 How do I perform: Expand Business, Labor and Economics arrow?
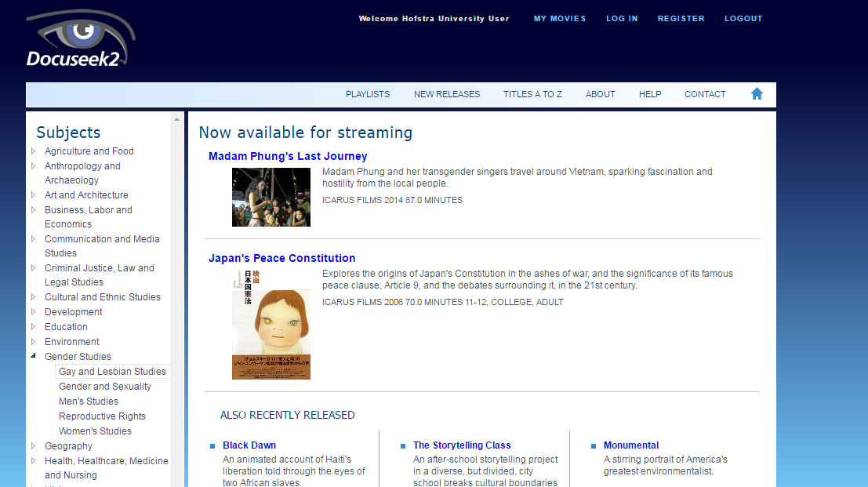point(33,209)
